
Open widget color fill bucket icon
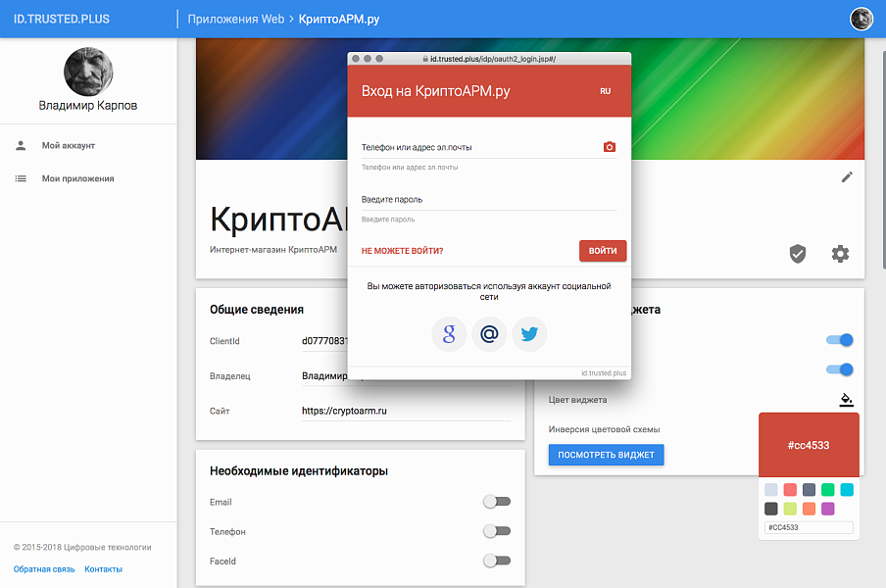(848, 399)
